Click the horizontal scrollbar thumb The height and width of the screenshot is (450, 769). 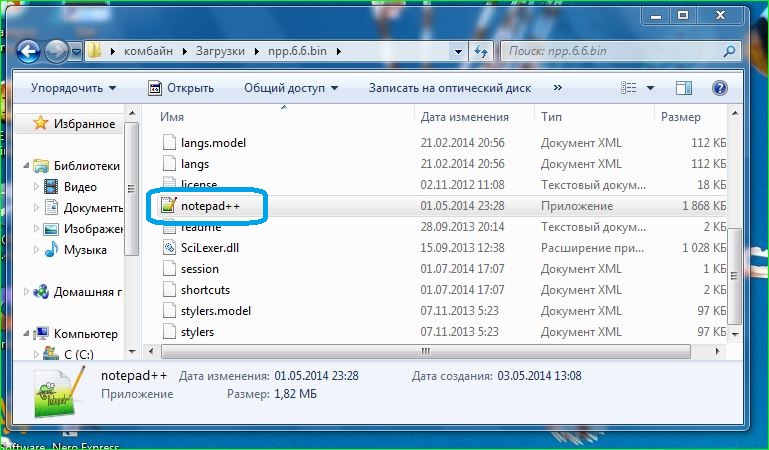(426, 351)
